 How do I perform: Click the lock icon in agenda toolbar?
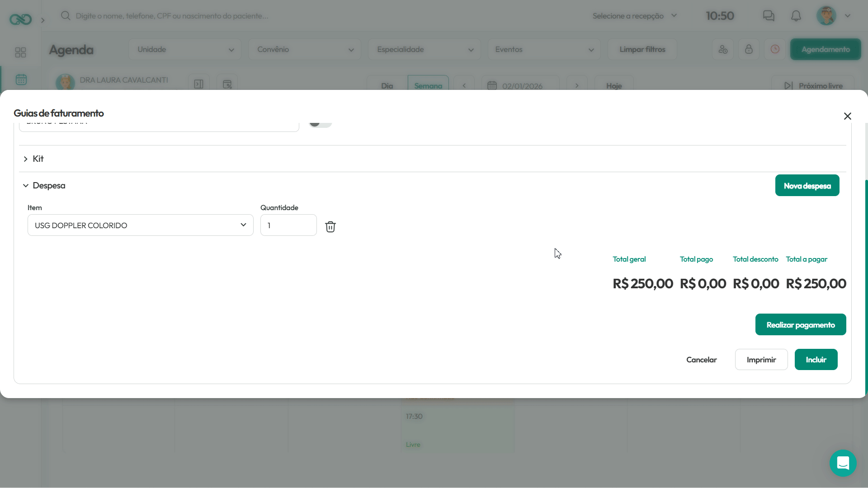[749, 49]
